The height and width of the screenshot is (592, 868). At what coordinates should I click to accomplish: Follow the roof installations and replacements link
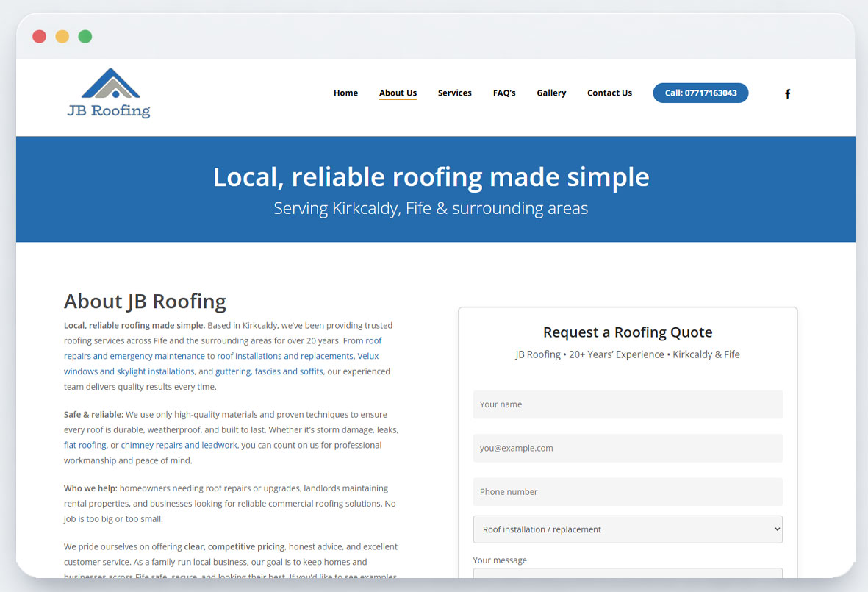tap(285, 356)
